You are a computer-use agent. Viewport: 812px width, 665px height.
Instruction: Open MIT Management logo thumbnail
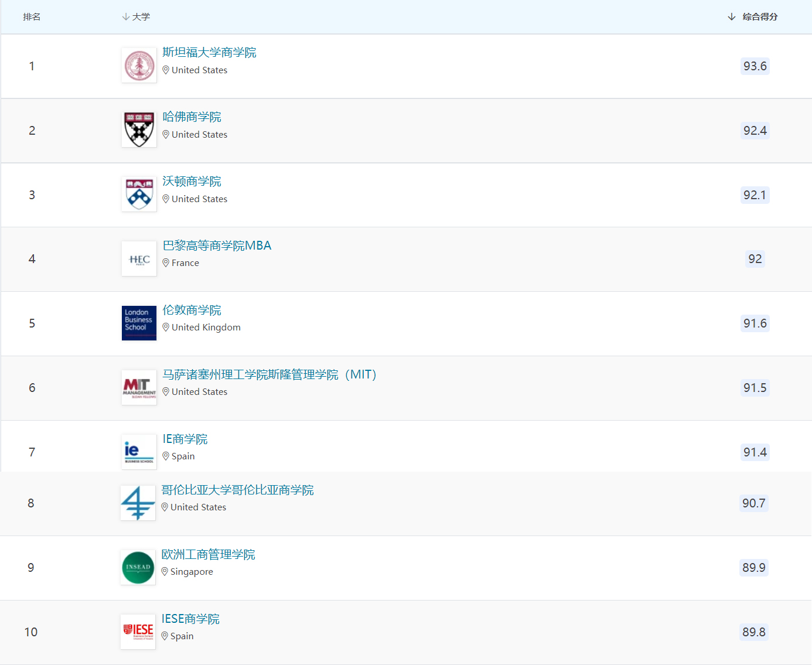[x=139, y=387]
